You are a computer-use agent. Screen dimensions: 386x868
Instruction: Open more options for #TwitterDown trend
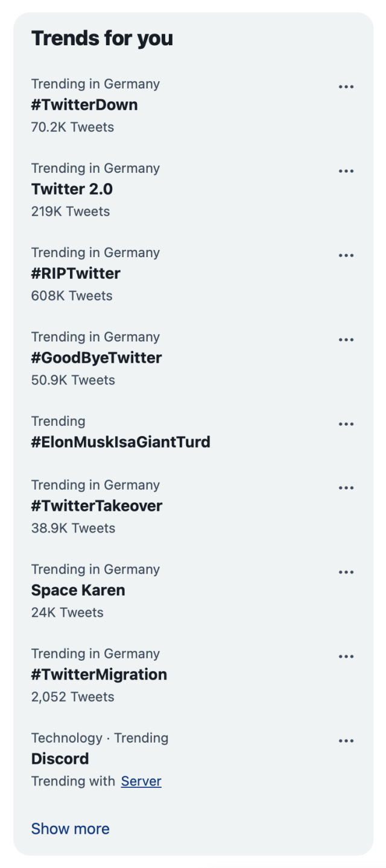pos(347,86)
